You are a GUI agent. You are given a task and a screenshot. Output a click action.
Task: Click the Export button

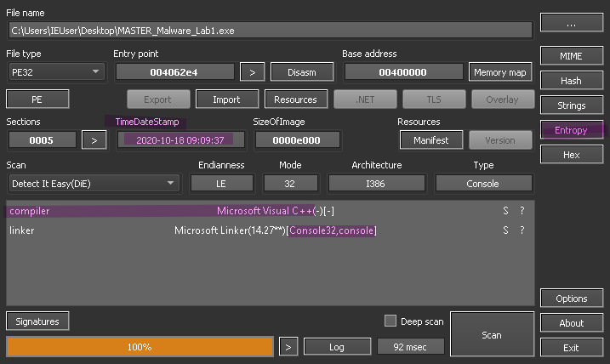[x=158, y=100]
